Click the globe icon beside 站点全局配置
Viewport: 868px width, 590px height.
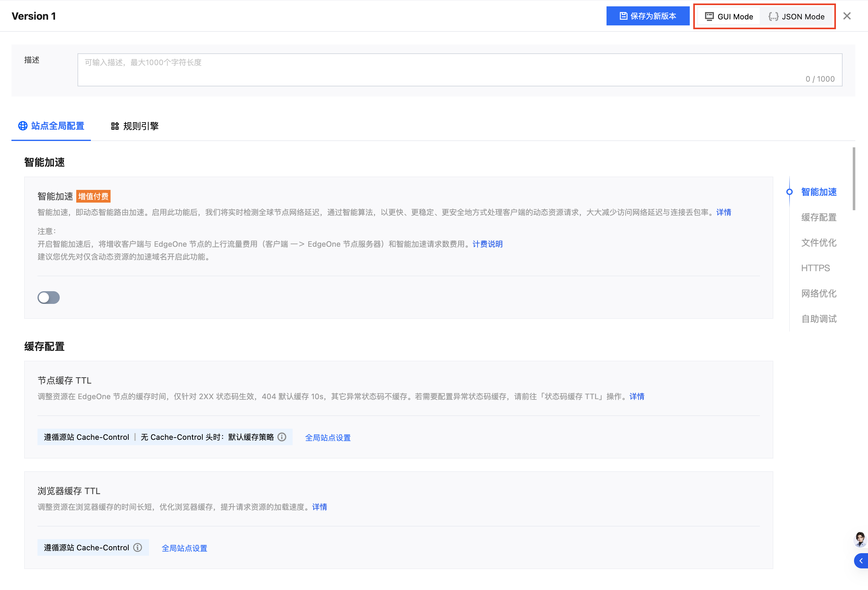(x=23, y=126)
